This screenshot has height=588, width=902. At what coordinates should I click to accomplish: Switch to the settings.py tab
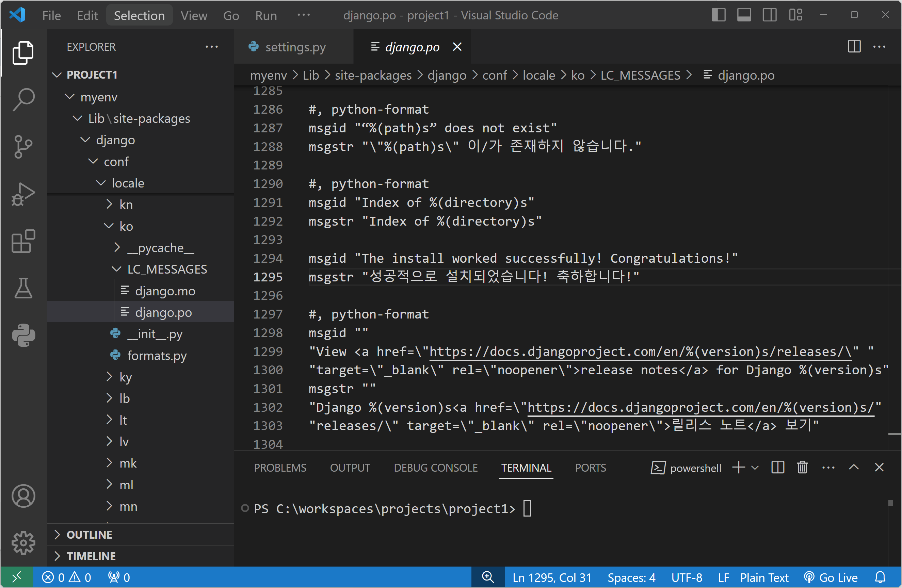(x=295, y=47)
